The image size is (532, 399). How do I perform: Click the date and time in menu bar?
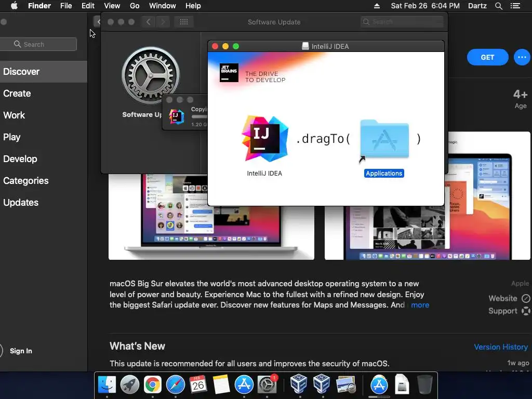tap(425, 6)
